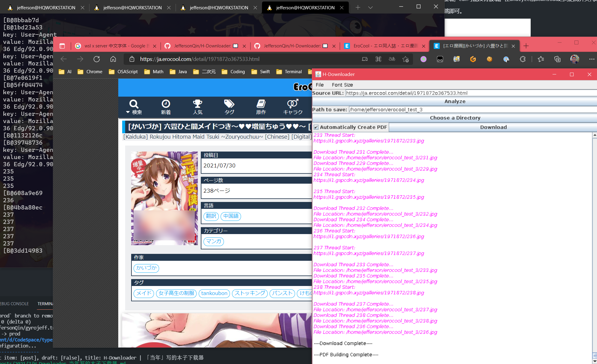Viewport: 597px width, 364px height.
Task: Open the Coding bookmarks folder
Action: [234, 72]
